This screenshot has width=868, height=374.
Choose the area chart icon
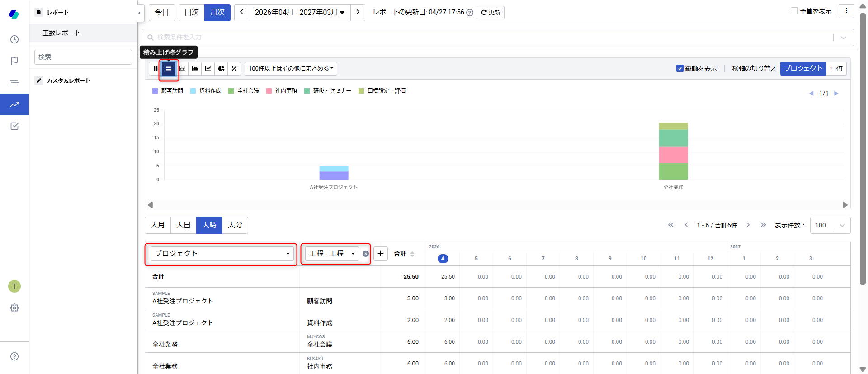pos(195,69)
